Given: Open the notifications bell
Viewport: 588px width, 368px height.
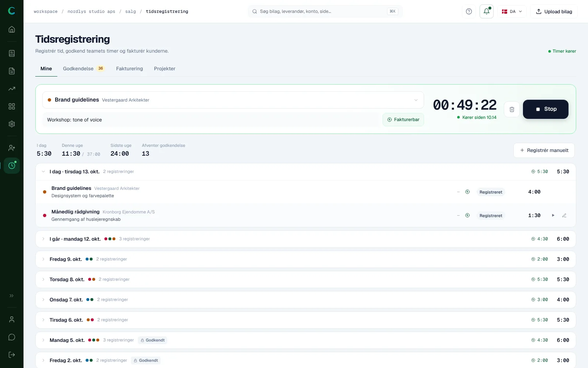Looking at the screenshot, I should (x=487, y=11).
